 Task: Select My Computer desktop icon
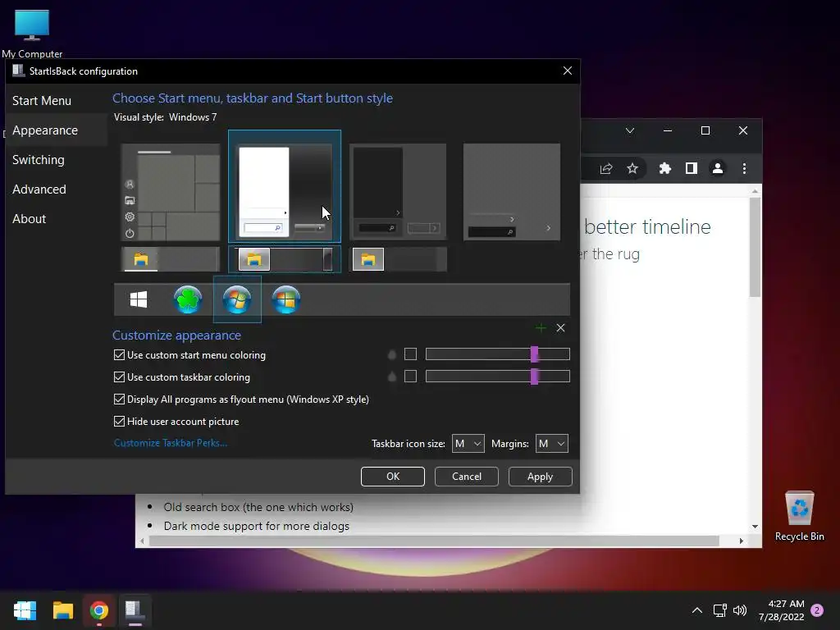tap(32, 33)
